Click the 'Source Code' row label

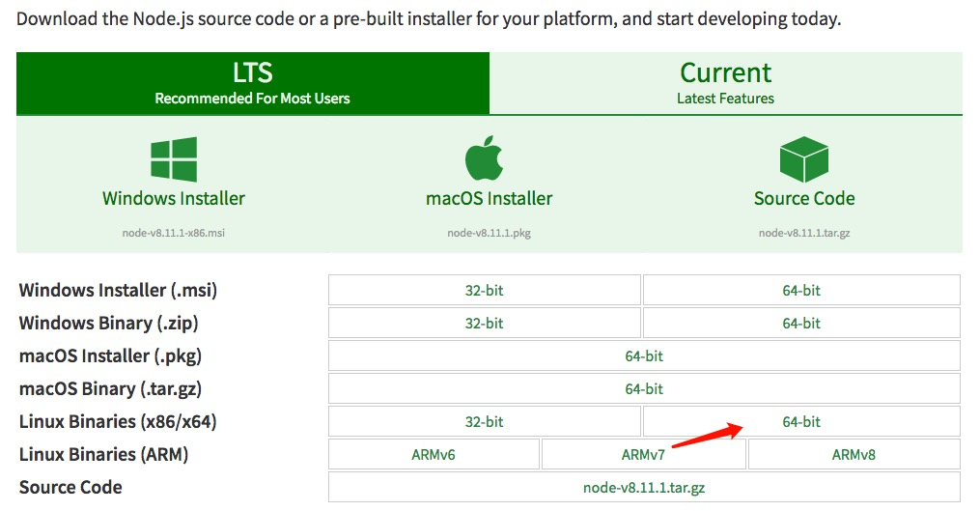(x=70, y=487)
